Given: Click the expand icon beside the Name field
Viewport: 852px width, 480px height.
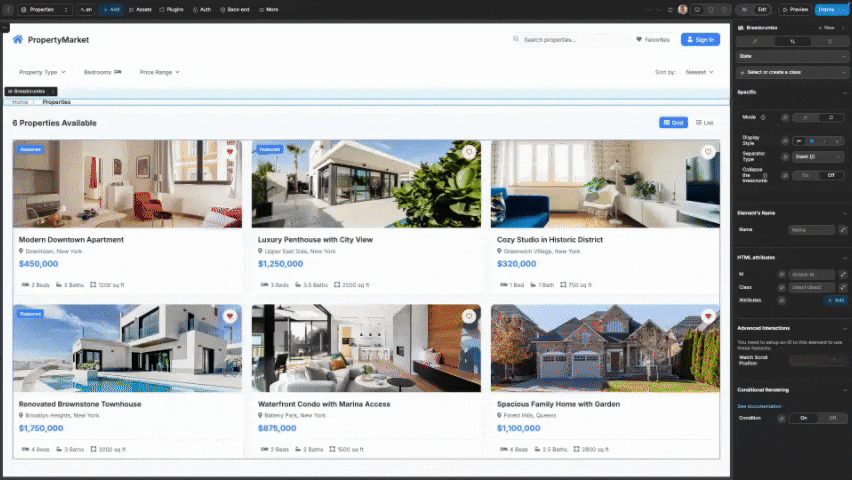Looking at the screenshot, I should (x=842, y=229).
